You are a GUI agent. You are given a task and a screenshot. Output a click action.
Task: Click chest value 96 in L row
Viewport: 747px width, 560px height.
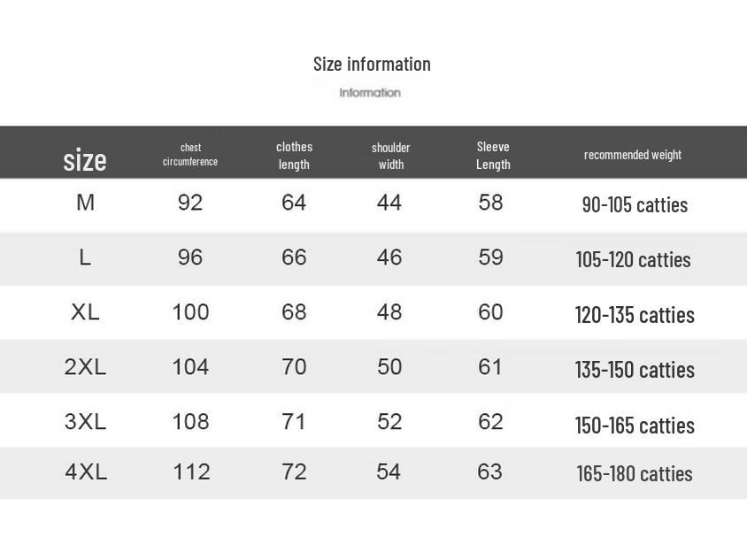190,257
